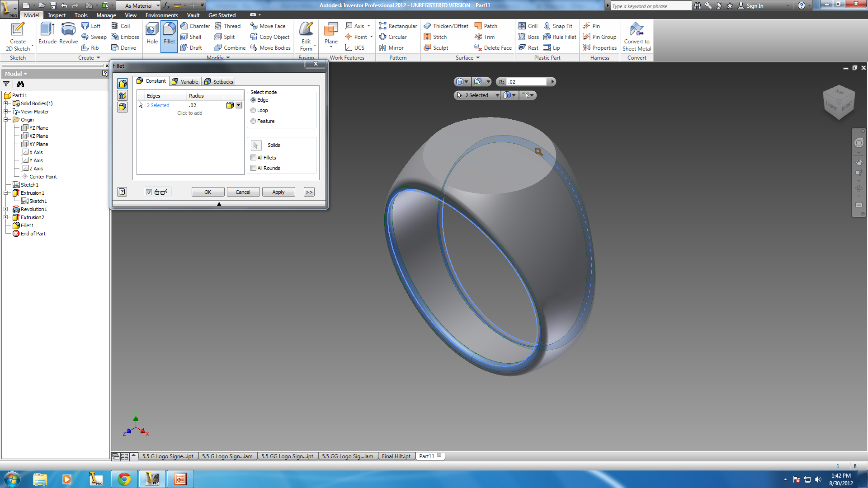Open the 2 Selected dropdown in viewport toolbar
Image resolution: width=868 pixels, height=488 pixels.
(x=497, y=95)
